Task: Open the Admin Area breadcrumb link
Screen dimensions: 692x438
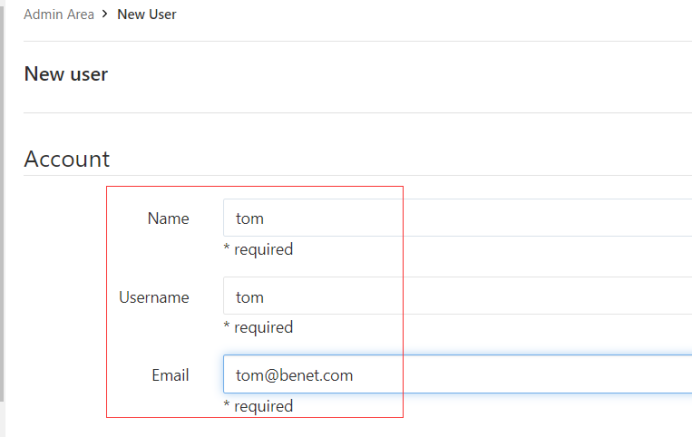Action: click(x=58, y=15)
